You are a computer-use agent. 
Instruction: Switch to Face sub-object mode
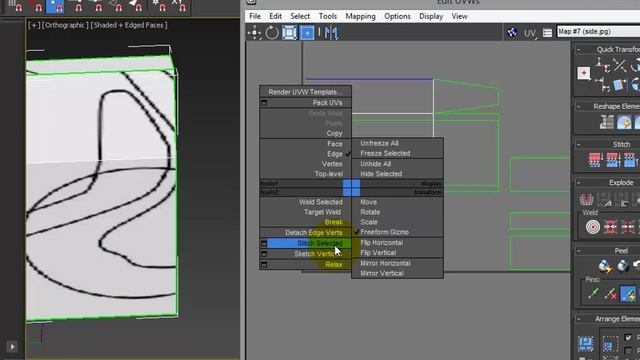(335, 144)
